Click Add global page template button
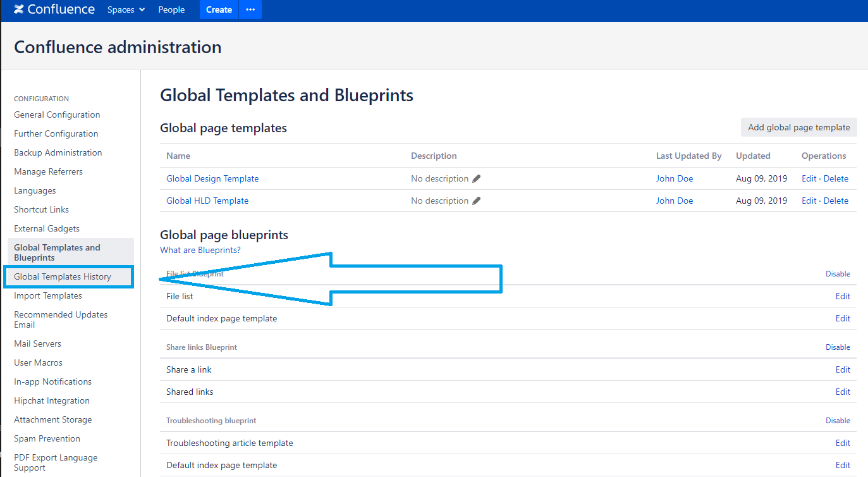 [x=799, y=127]
